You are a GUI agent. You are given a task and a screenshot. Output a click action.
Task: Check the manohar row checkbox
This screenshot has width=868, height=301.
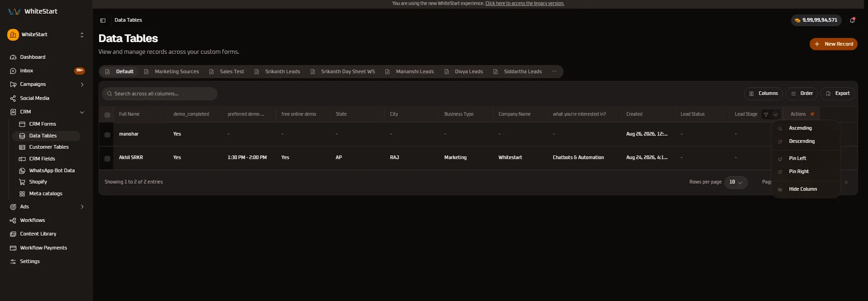107,135
